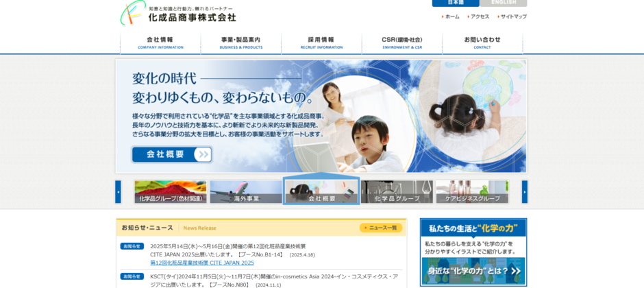The width and height of the screenshot is (644, 288).
Task: Open the アクセス link
Action: tap(478, 17)
